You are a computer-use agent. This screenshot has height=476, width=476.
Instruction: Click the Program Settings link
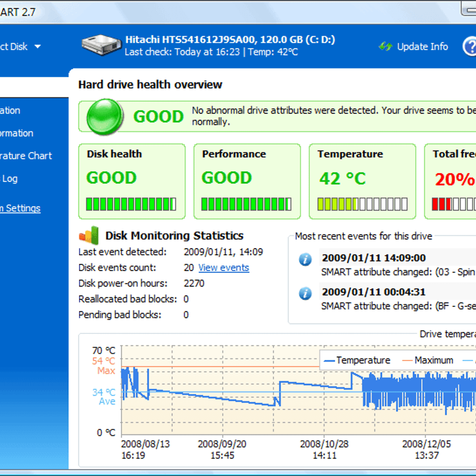[x=20, y=208]
